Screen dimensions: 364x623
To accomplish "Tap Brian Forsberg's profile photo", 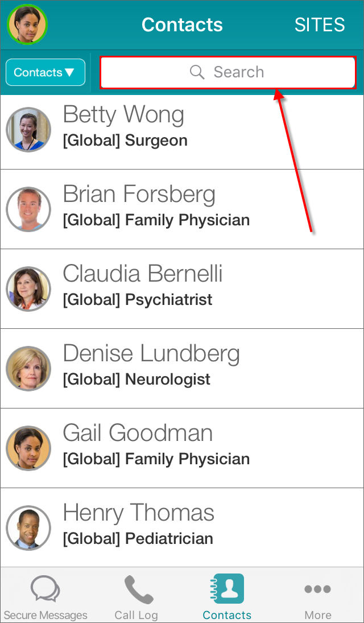I will tap(28, 209).
